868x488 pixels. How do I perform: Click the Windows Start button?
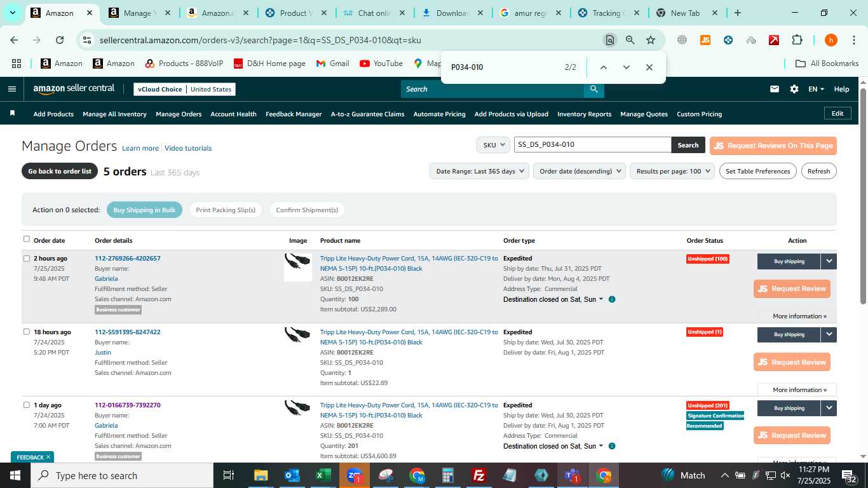click(x=15, y=475)
